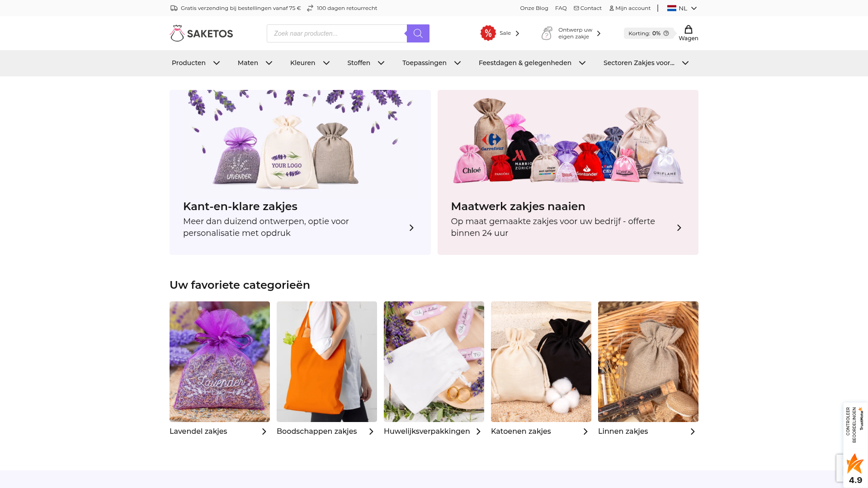
Task: Click the purple search magnifier button
Action: pyautogui.click(x=418, y=33)
